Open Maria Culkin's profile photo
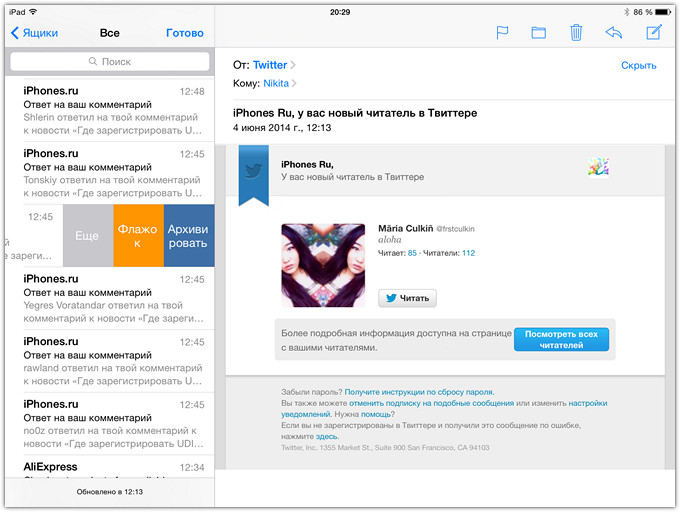The image size is (680, 512). pos(323,265)
